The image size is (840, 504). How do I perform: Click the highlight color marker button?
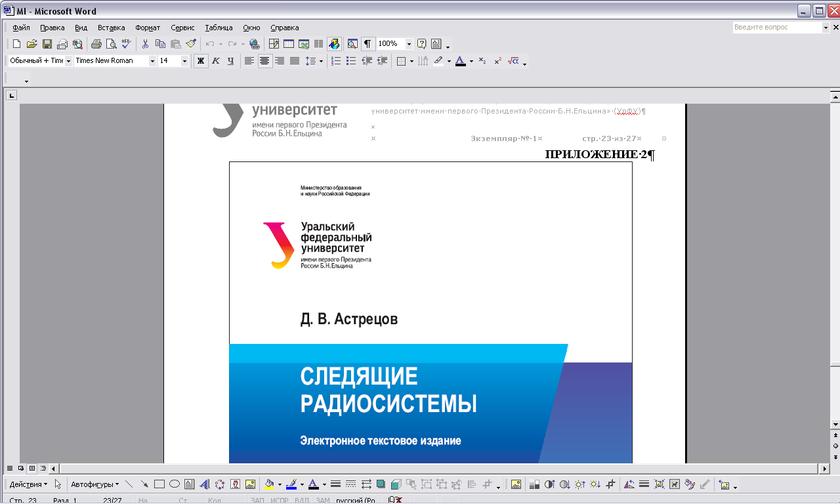(x=438, y=61)
